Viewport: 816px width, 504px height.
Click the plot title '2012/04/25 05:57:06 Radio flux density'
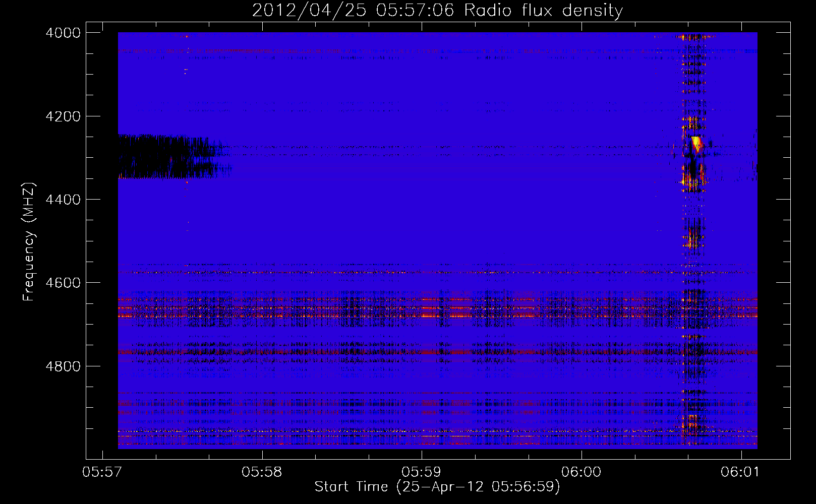(437, 10)
